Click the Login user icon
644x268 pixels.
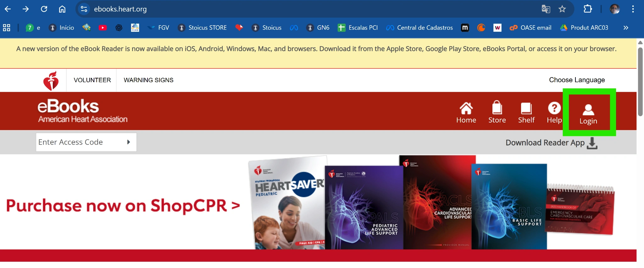pyautogui.click(x=588, y=110)
